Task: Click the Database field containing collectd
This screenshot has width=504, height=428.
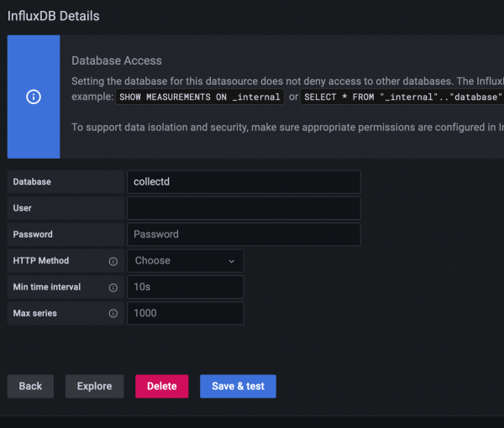Action: pos(244,182)
